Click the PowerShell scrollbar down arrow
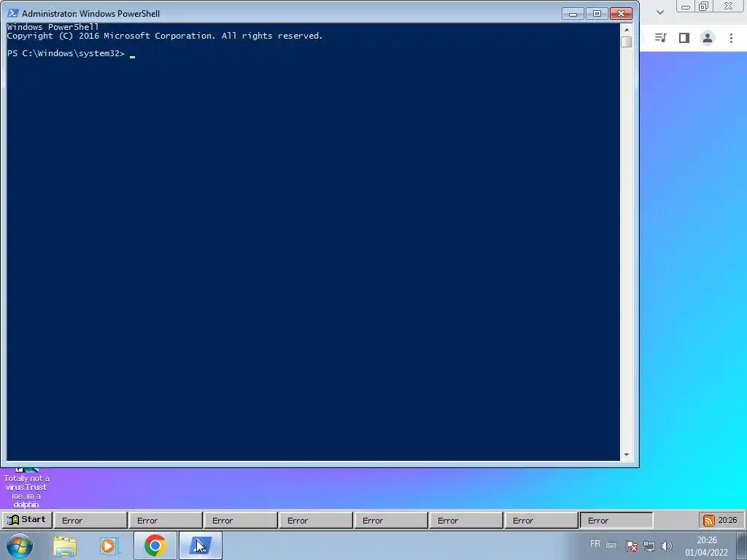 [x=627, y=455]
